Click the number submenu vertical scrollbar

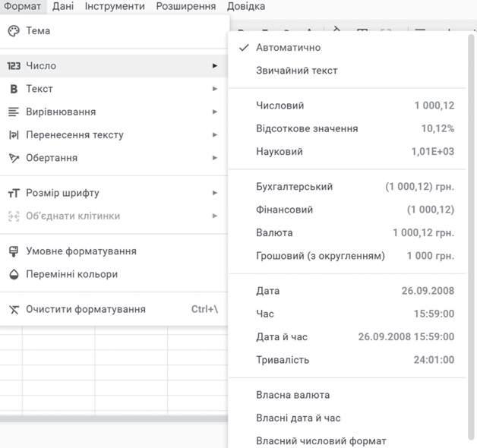471,237
